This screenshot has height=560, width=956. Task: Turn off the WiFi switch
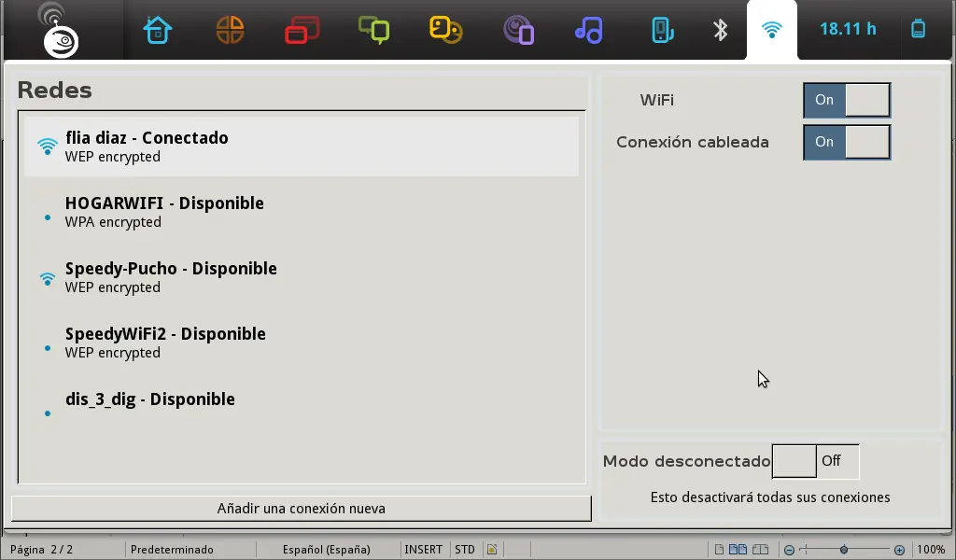pyautogui.click(x=847, y=100)
